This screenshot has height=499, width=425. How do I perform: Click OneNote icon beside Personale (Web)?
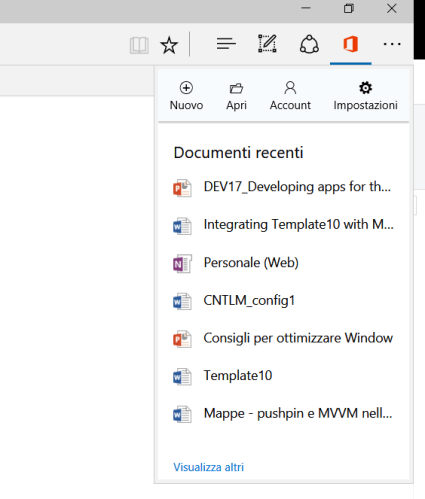click(x=182, y=264)
